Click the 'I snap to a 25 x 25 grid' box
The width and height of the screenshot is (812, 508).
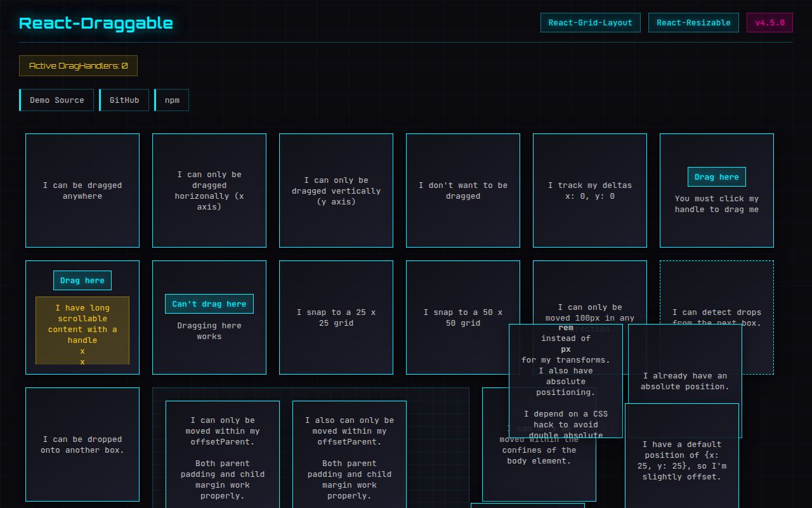tap(336, 317)
